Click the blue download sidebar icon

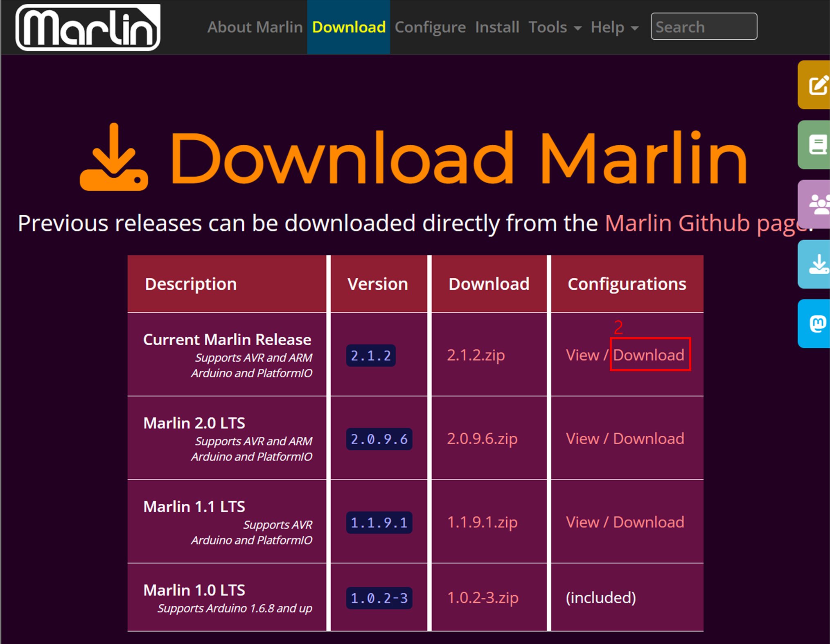(x=814, y=264)
